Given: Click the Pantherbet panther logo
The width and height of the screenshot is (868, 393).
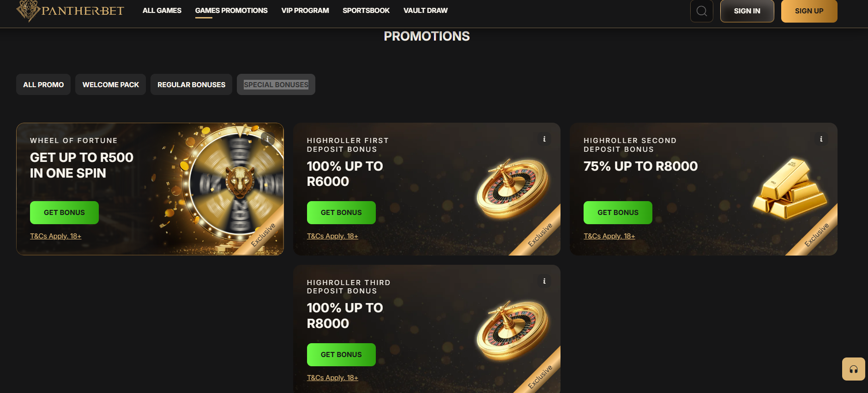Looking at the screenshot, I should tap(29, 10).
